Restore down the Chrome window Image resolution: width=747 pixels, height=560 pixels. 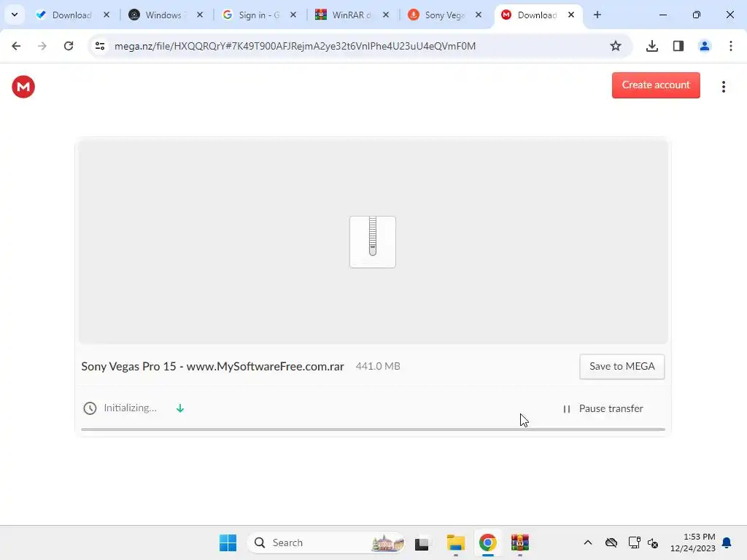(x=697, y=15)
